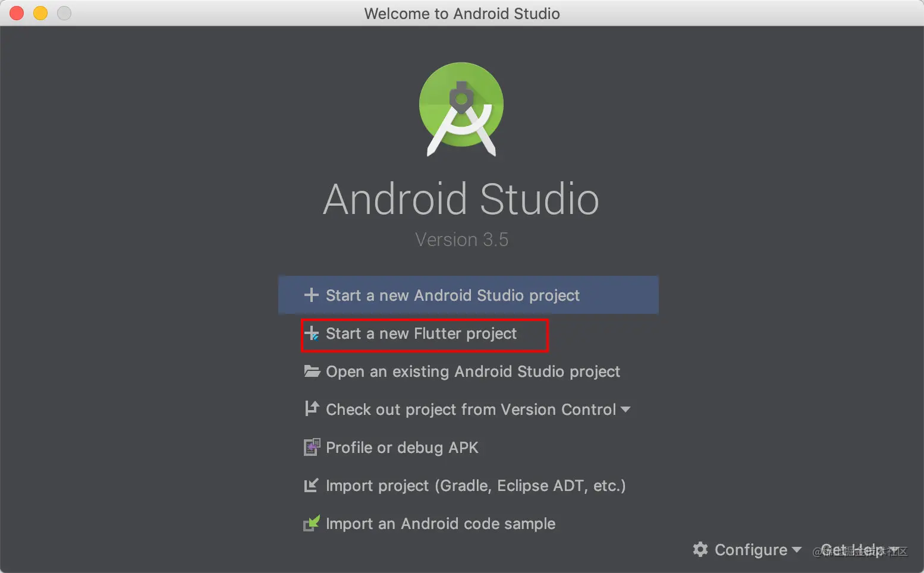
Task: Select 'Profile or debug APK' label
Action: point(402,448)
